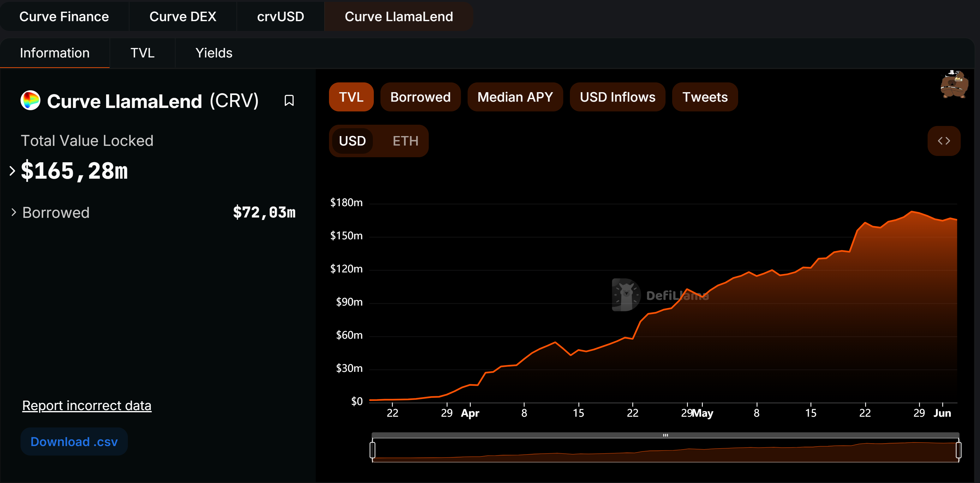Show Tweets on the chart
Image resolution: width=980 pixels, height=483 pixels.
(705, 97)
